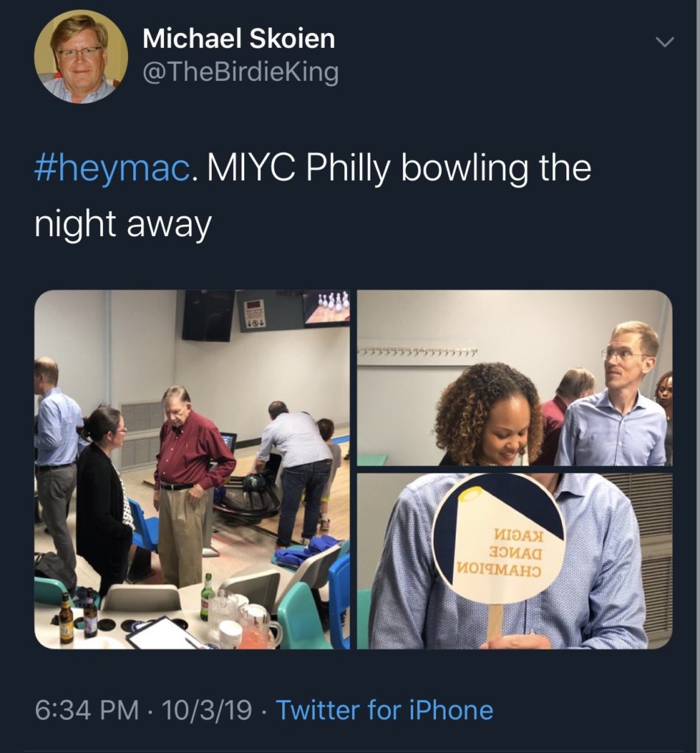The width and height of the screenshot is (700, 753).
Task: Open Michael Skoien's profile avatar
Action: point(81,57)
